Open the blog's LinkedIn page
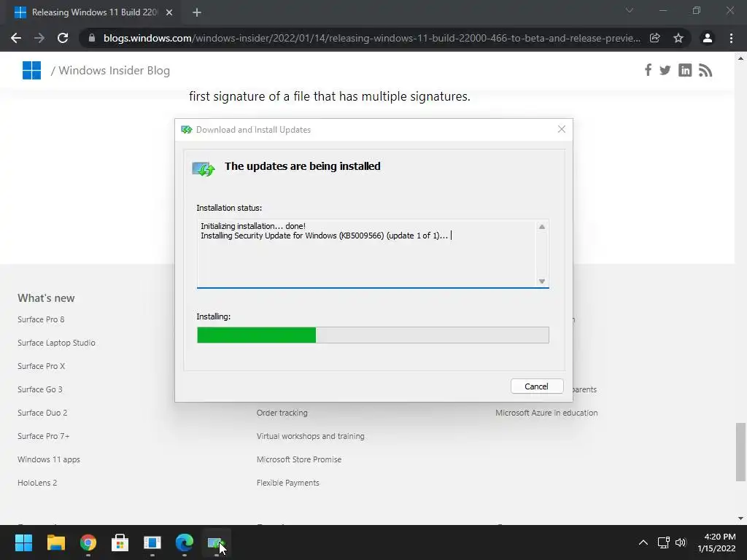747x560 pixels. coord(685,71)
